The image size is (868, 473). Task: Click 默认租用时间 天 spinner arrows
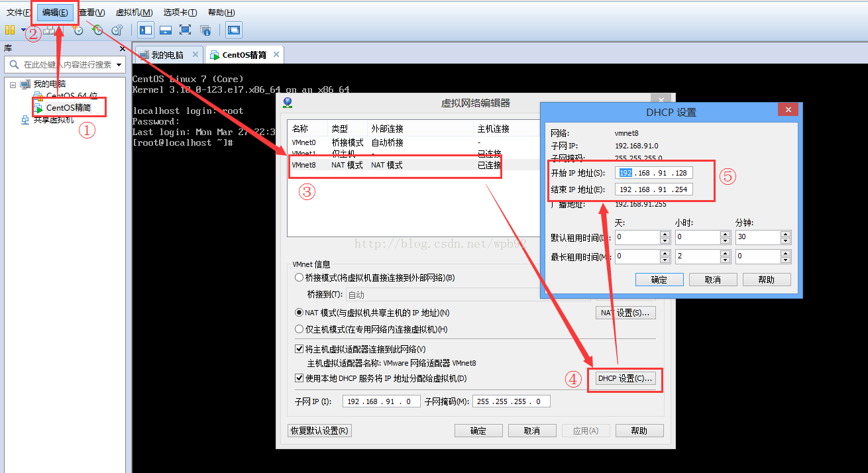tap(665, 237)
